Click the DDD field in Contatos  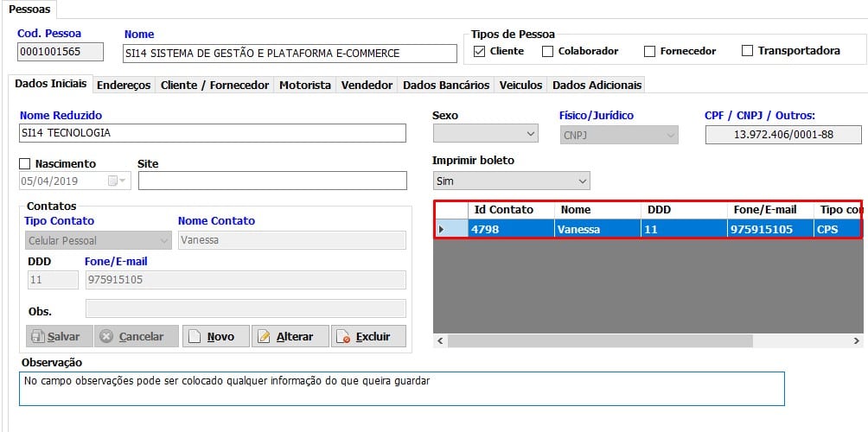point(53,280)
